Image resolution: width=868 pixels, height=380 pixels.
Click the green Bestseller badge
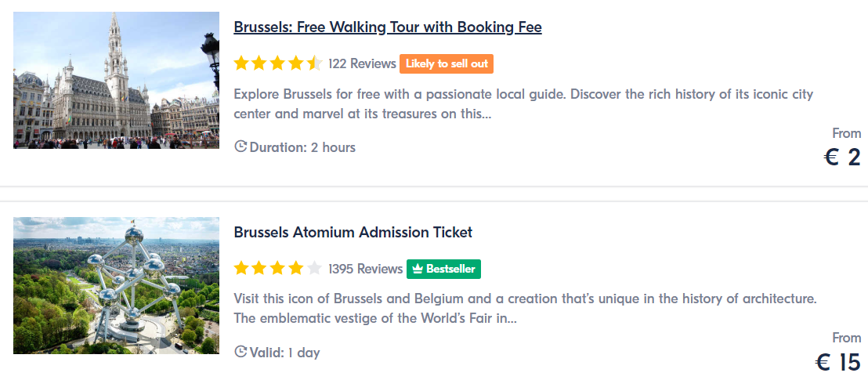(443, 269)
